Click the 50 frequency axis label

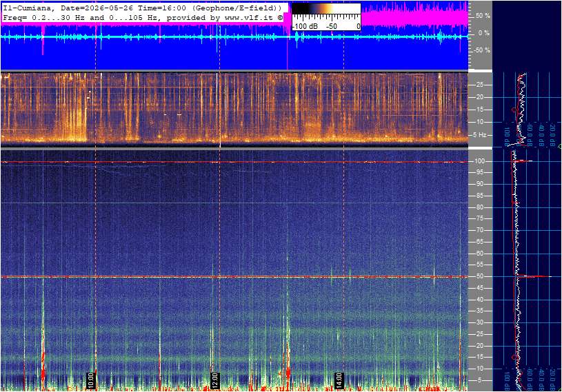479,276
